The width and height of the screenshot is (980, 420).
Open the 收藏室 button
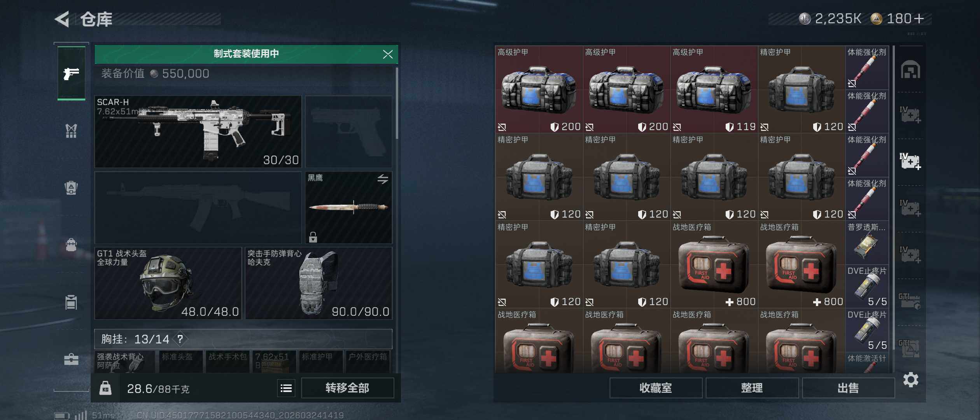click(656, 388)
